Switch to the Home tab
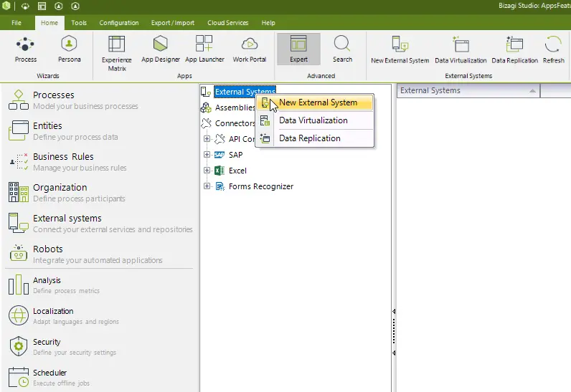This screenshot has width=571, height=392. point(49,22)
